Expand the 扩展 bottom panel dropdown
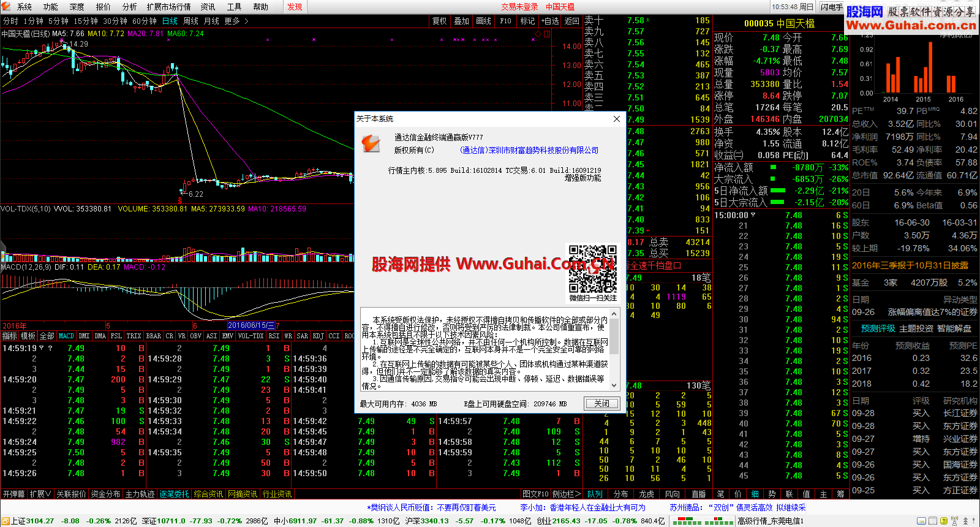This screenshot has height=527, width=980. [40, 494]
